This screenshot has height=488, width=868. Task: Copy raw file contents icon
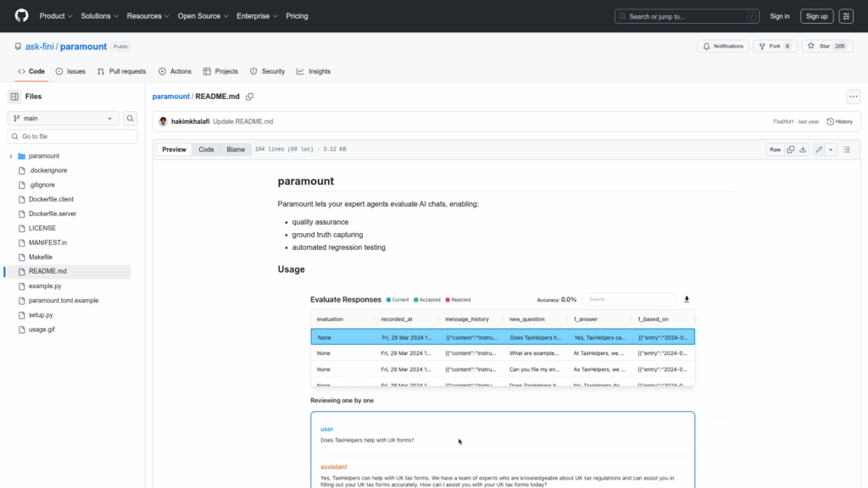coord(790,150)
